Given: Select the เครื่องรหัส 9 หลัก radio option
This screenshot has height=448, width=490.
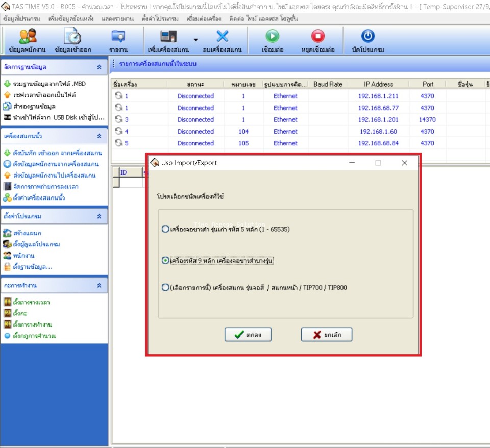Looking at the screenshot, I should click(165, 260).
